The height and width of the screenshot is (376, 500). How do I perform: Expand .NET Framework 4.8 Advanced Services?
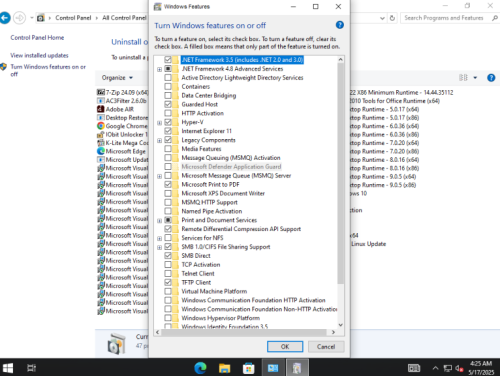click(x=159, y=69)
